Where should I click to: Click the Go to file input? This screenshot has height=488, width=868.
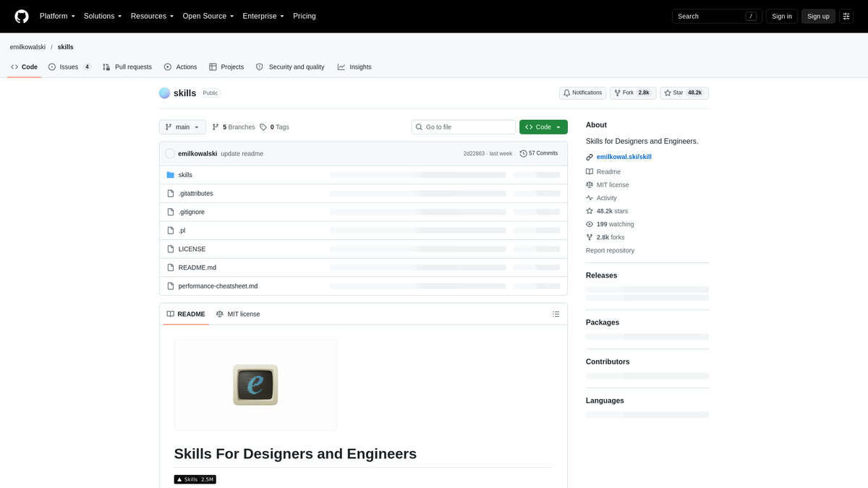click(x=464, y=127)
